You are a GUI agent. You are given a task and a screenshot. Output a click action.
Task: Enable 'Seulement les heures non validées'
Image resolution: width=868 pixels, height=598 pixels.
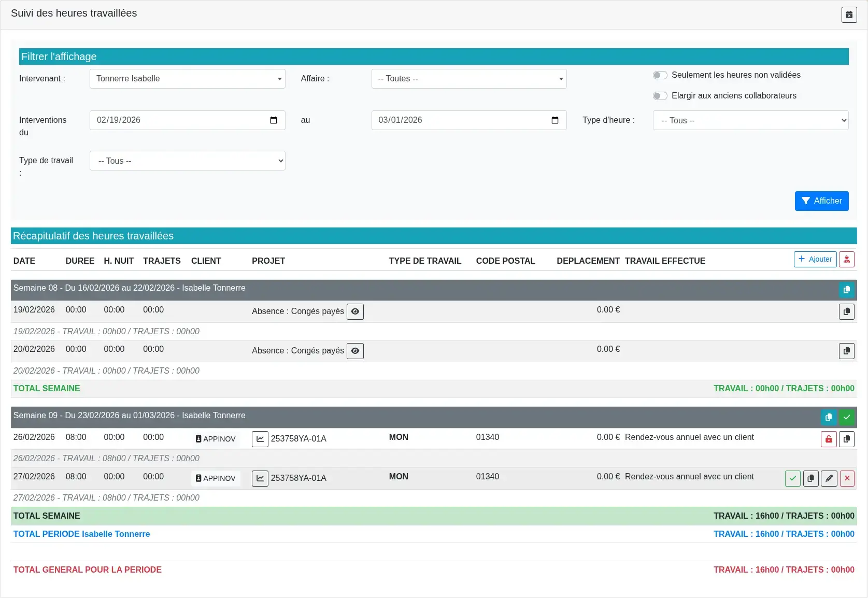click(x=659, y=75)
